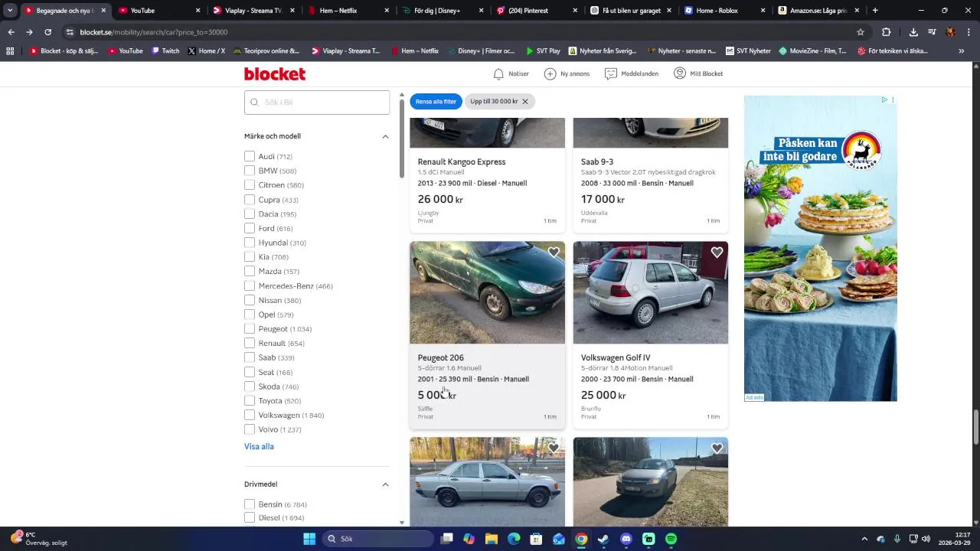Open Chrome profile avatar
Image resolution: width=980 pixels, height=551 pixels.
(950, 32)
